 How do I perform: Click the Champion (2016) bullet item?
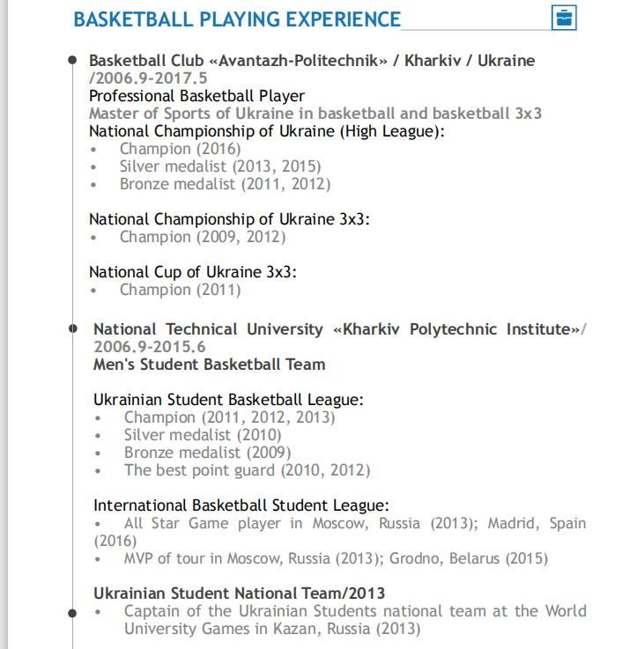[x=180, y=149]
